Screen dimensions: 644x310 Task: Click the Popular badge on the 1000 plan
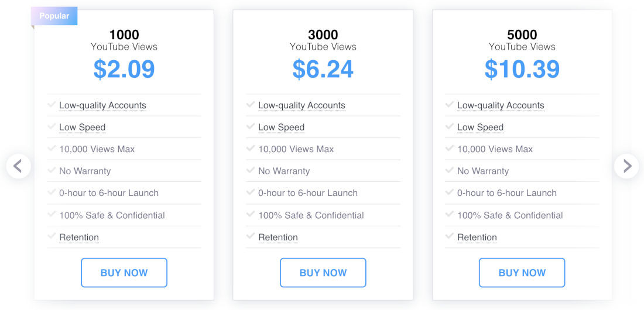click(54, 16)
